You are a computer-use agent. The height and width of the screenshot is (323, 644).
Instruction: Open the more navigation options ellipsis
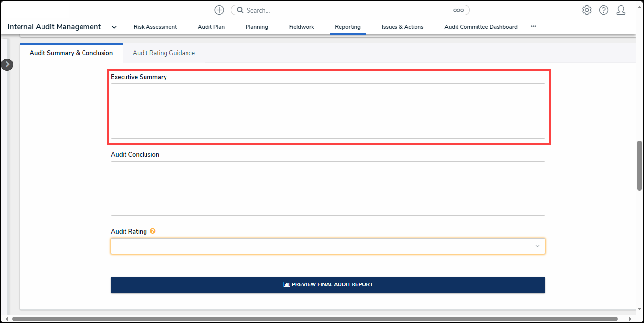click(x=533, y=26)
